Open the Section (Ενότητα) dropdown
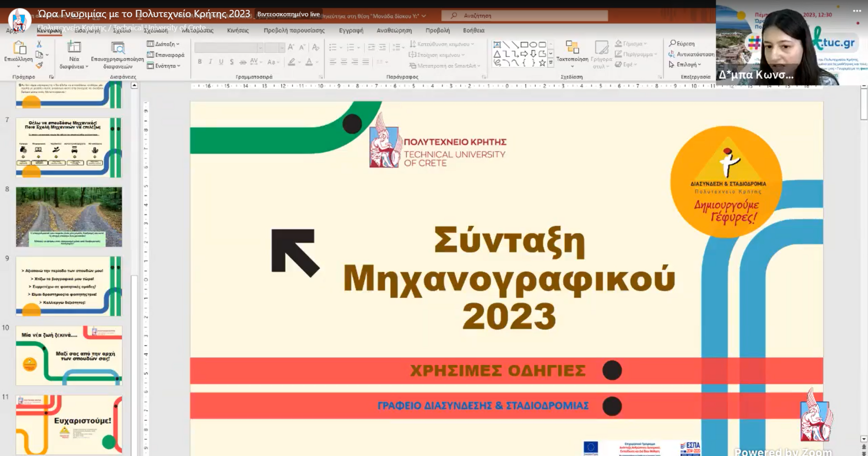Image resolution: width=868 pixels, height=456 pixels. coord(164,66)
